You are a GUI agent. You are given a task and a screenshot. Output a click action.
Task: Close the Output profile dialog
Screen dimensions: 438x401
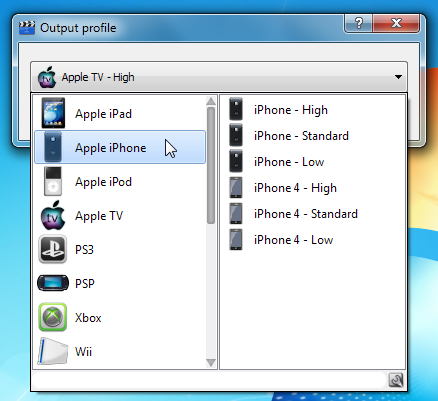click(396, 23)
